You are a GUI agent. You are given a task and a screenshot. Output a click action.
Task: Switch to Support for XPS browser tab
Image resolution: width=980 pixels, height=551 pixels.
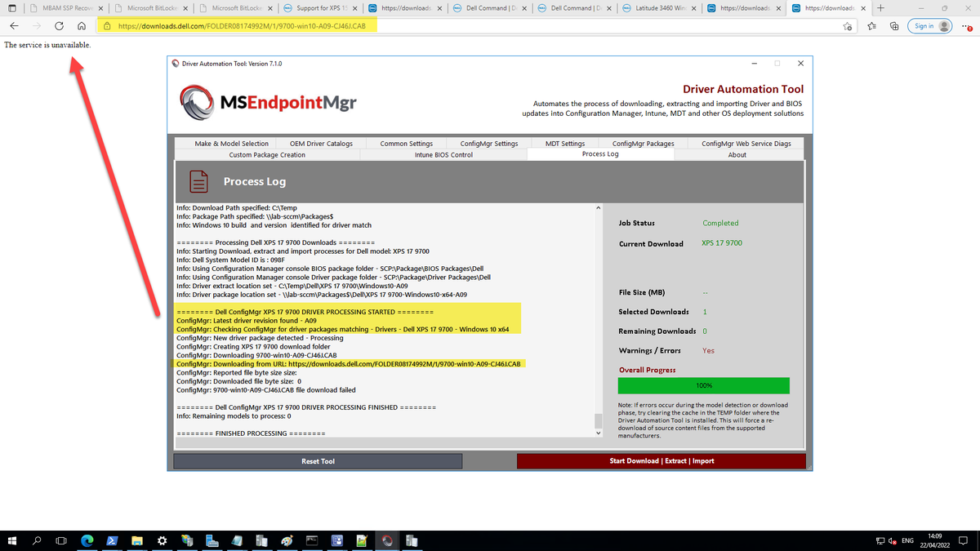[x=319, y=8]
